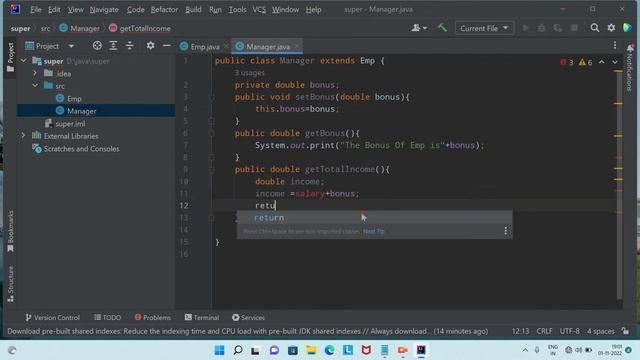Click the Next Tip link in popup

pos(373,231)
